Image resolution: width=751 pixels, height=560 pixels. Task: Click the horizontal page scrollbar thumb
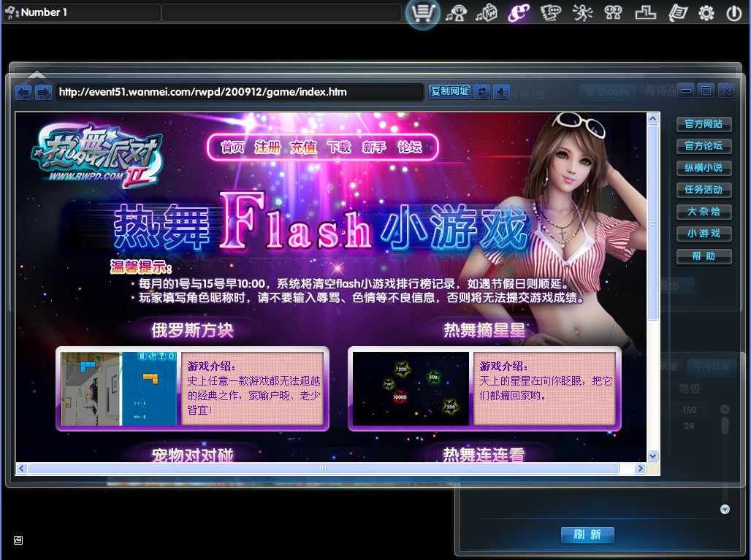[x=324, y=469]
